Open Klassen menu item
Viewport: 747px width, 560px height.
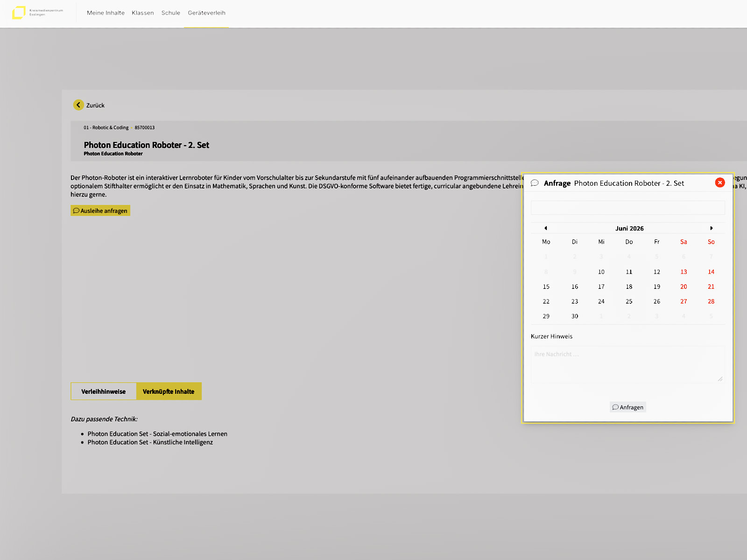point(143,13)
